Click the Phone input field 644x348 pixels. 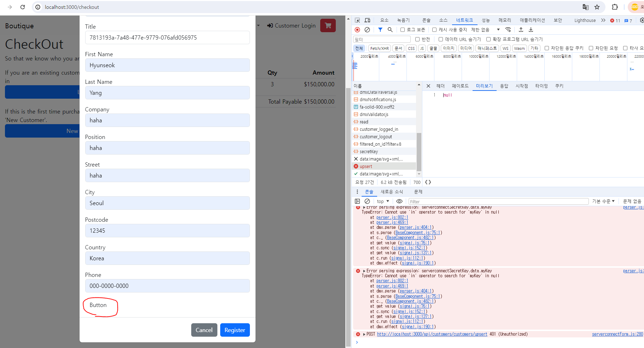(167, 286)
